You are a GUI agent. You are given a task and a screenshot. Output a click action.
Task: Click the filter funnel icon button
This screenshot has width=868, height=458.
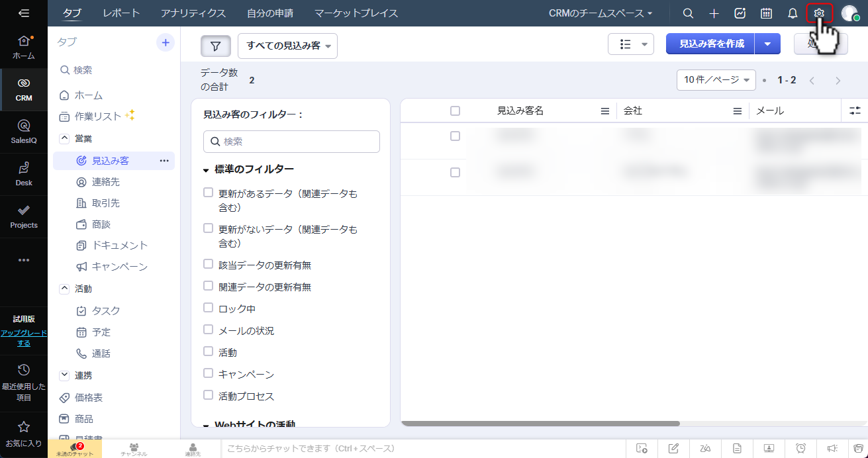click(216, 46)
